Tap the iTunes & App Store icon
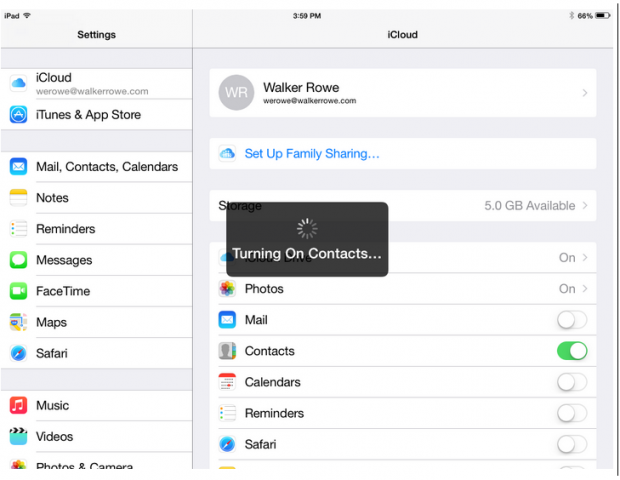620x480 pixels. coord(18,115)
